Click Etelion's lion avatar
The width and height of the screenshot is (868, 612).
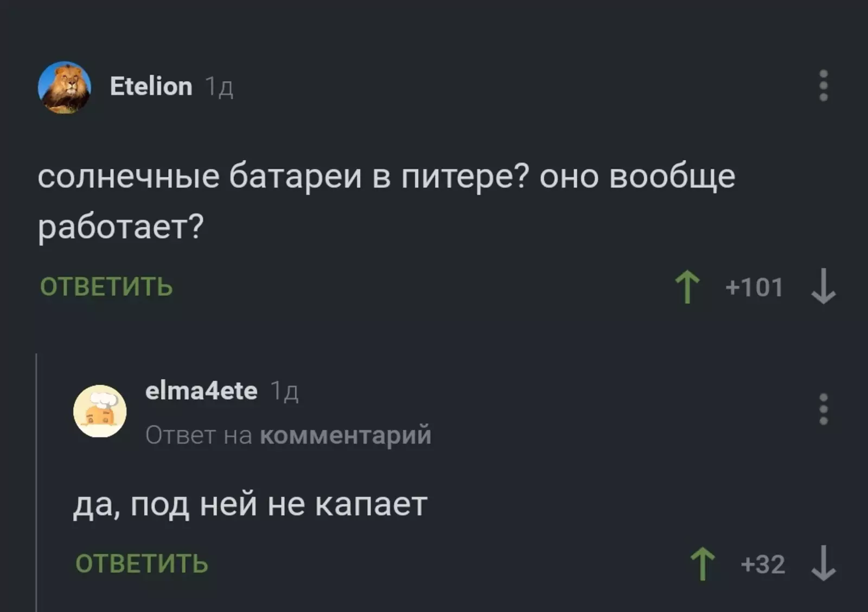point(65,87)
